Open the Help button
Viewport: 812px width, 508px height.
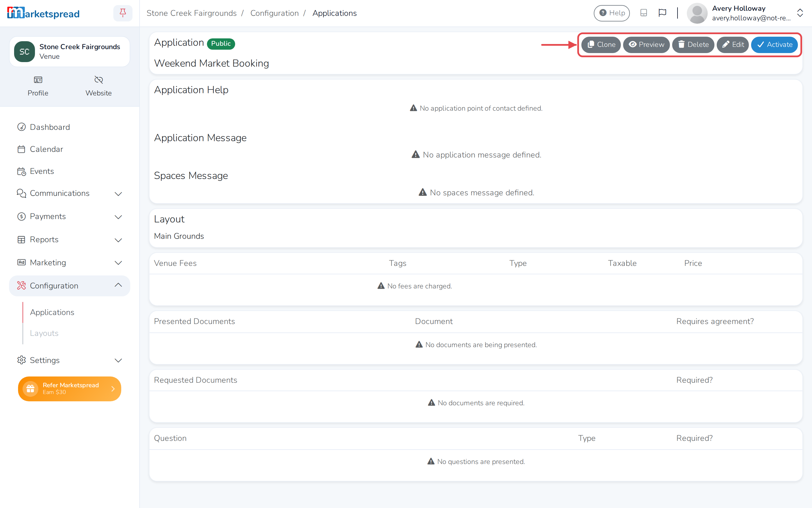612,13
